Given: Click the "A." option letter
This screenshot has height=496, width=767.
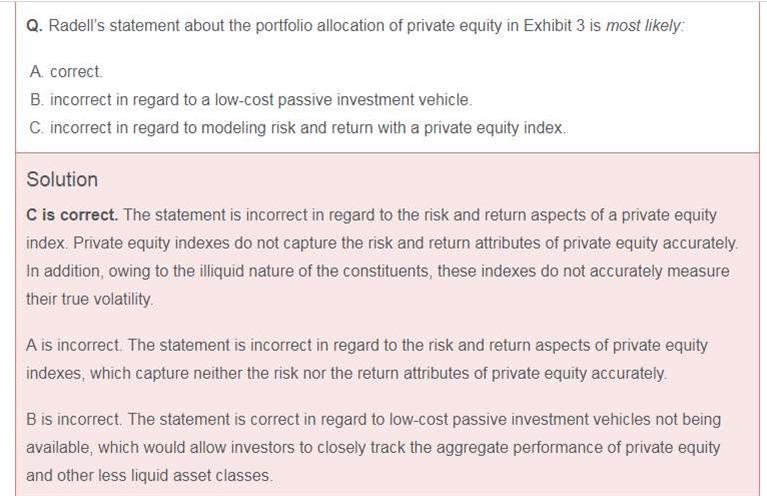Looking at the screenshot, I should [34, 72].
